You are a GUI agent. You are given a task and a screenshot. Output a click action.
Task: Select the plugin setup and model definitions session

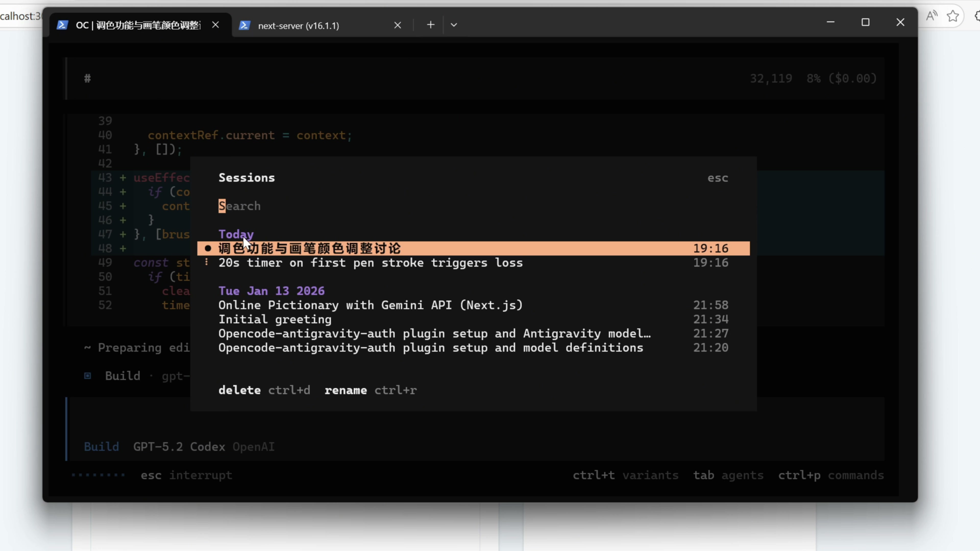coord(430,347)
